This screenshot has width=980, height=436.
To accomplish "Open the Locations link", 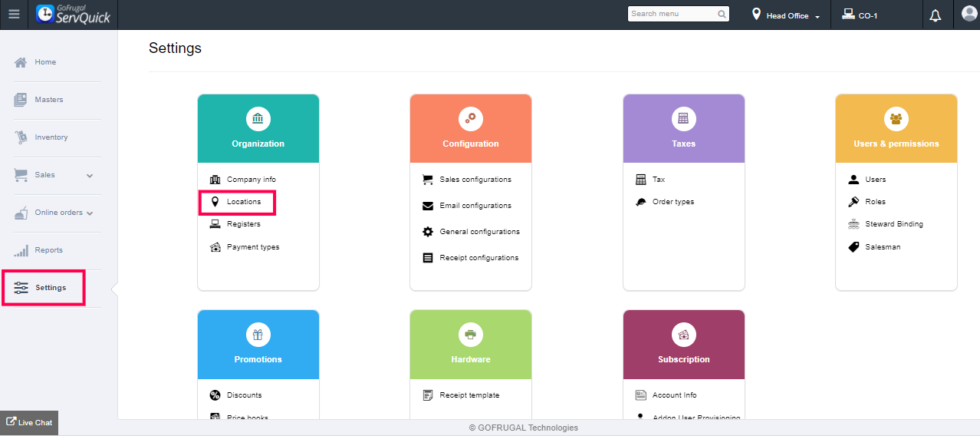I will [x=244, y=202].
